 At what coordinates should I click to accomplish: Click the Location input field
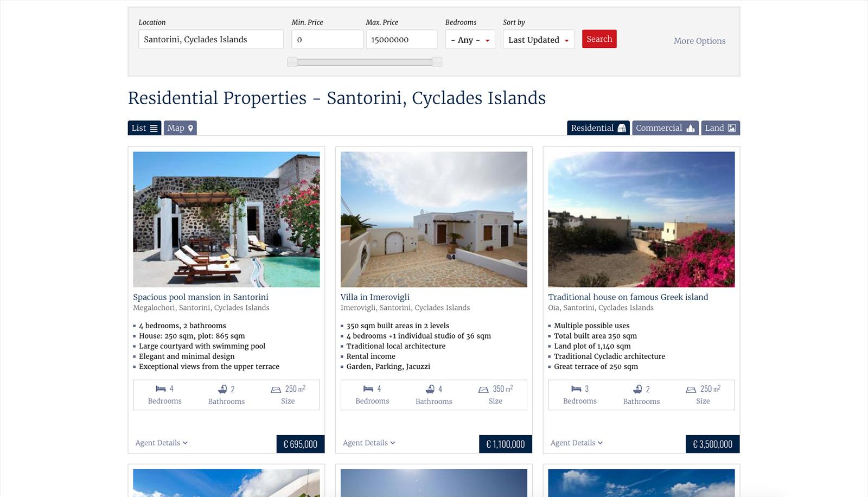[211, 40]
